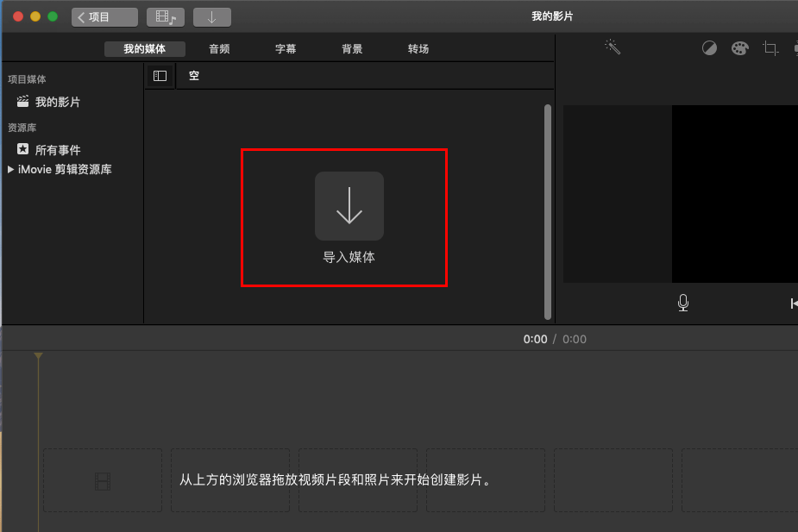The height and width of the screenshot is (532, 798).
Task: Open the 背景 backgrounds tab
Action: pyautogui.click(x=352, y=49)
